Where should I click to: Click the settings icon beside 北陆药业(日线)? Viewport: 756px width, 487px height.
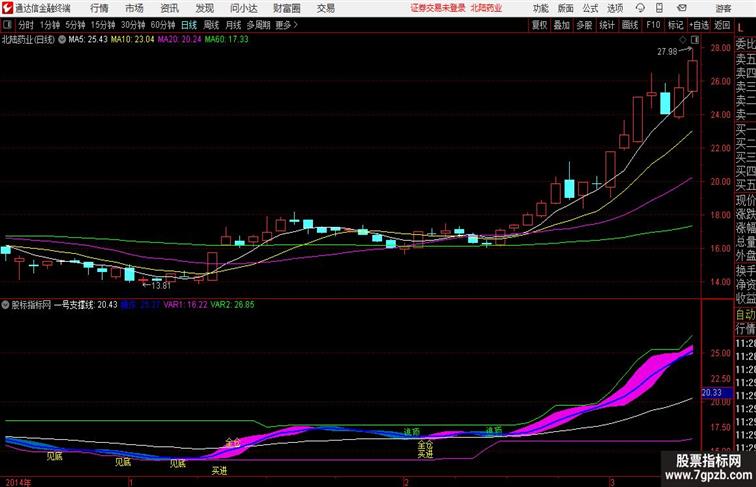click(x=62, y=40)
